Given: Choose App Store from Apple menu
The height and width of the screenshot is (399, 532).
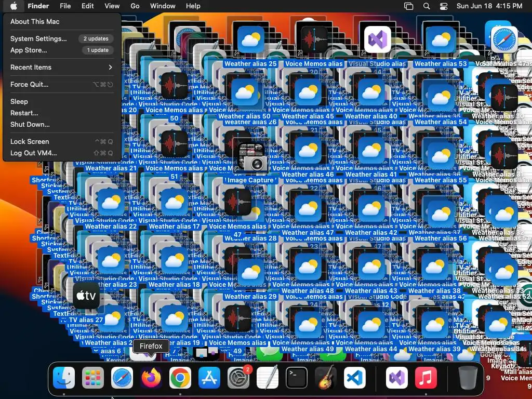Looking at the screenshot, I should (61, 50).
